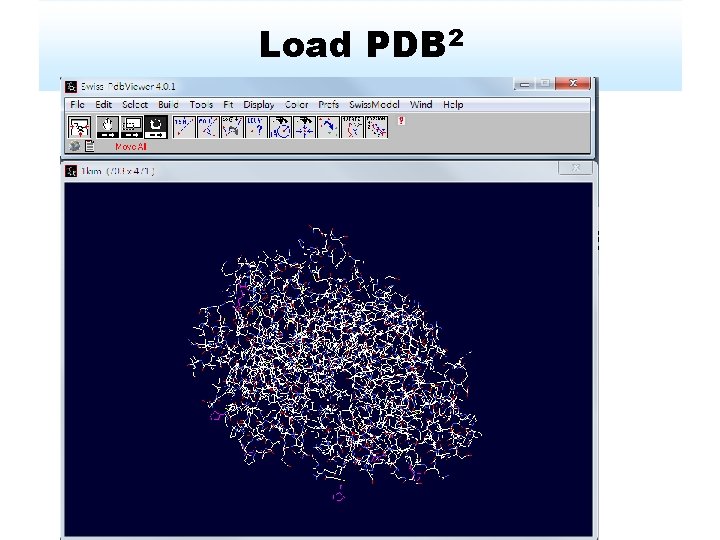The height and width of the screenshot is (540, 720).
Task: Choose the measure angle tool
Action: [x=208, y=127]
